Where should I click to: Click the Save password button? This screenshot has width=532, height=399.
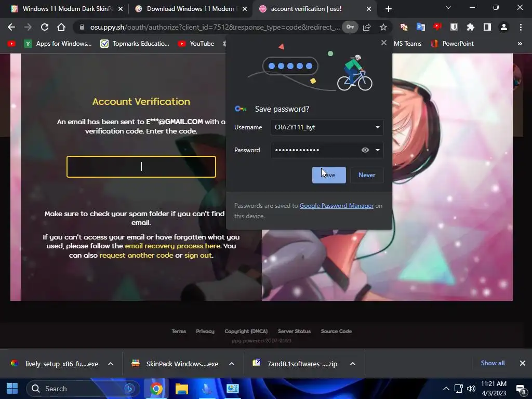pyautogui.click(x=329, y=175)
